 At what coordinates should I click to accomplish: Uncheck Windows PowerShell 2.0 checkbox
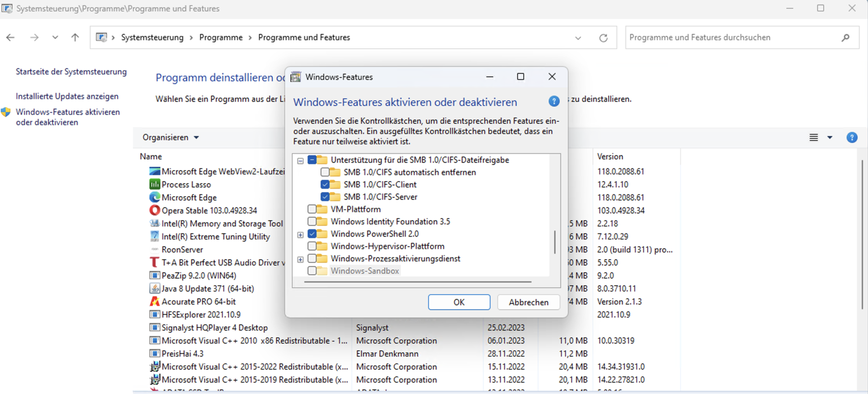(x=312, y=234)
